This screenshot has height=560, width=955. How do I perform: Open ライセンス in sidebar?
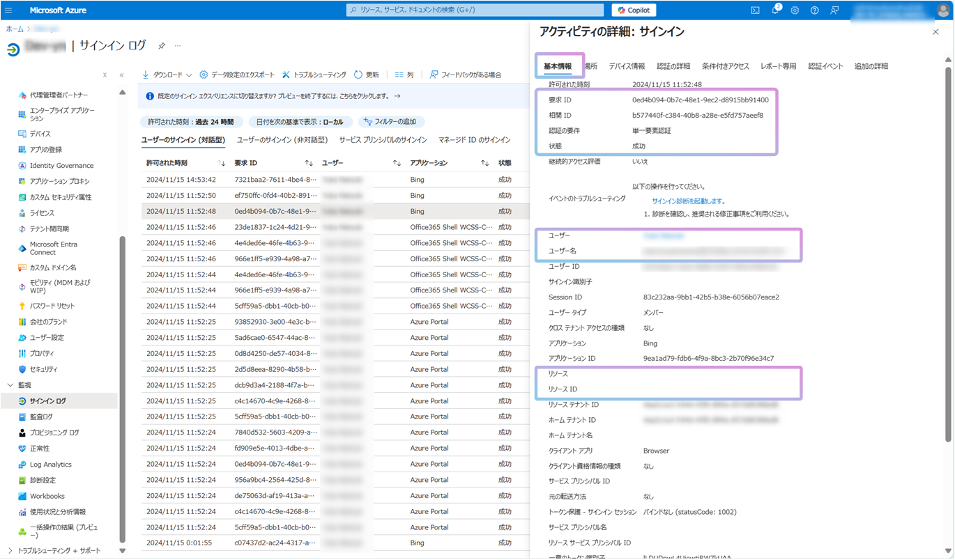coord(42,213)
